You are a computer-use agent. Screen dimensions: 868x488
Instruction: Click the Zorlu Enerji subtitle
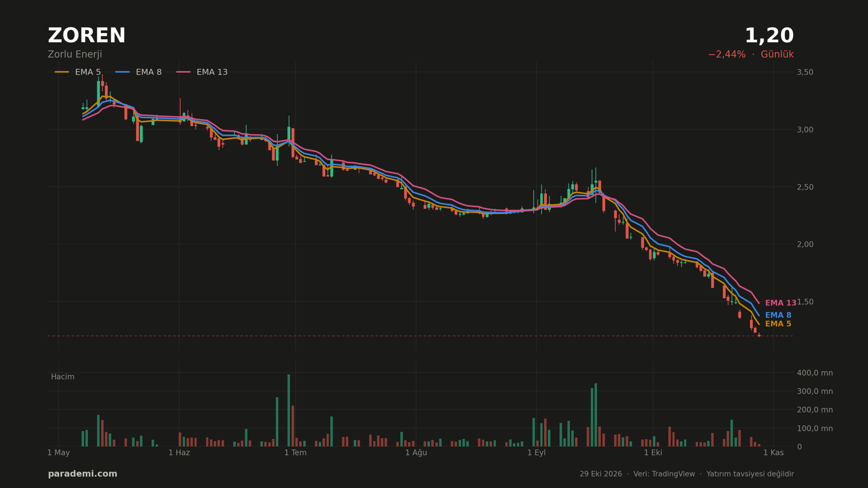click(x=75, y=54)
